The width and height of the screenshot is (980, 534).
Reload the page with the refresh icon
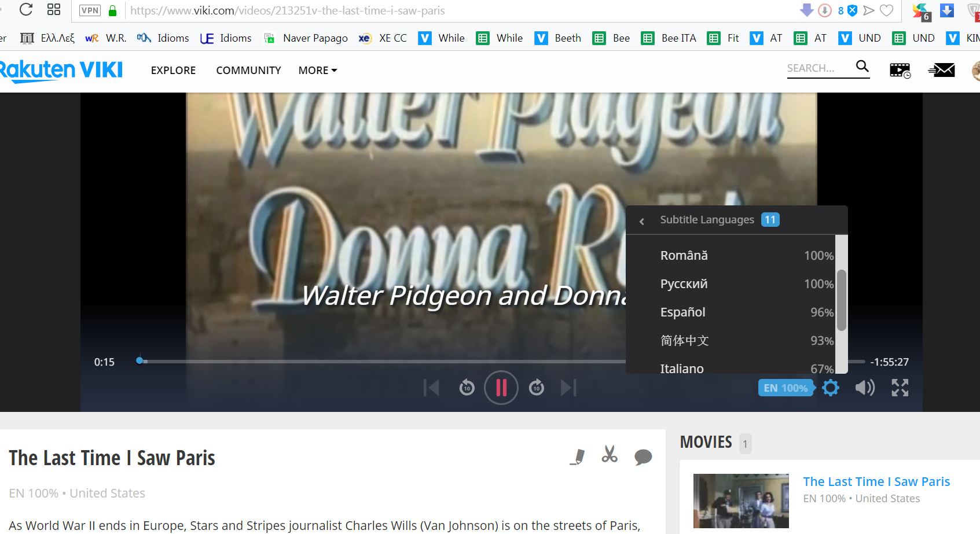pos(25,10)
